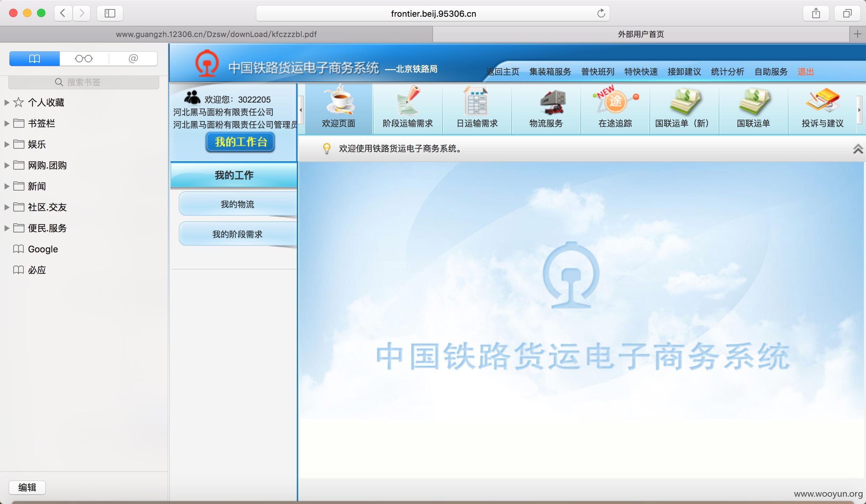Expand 个人收藏 favorites folder

tap(6, 102)
